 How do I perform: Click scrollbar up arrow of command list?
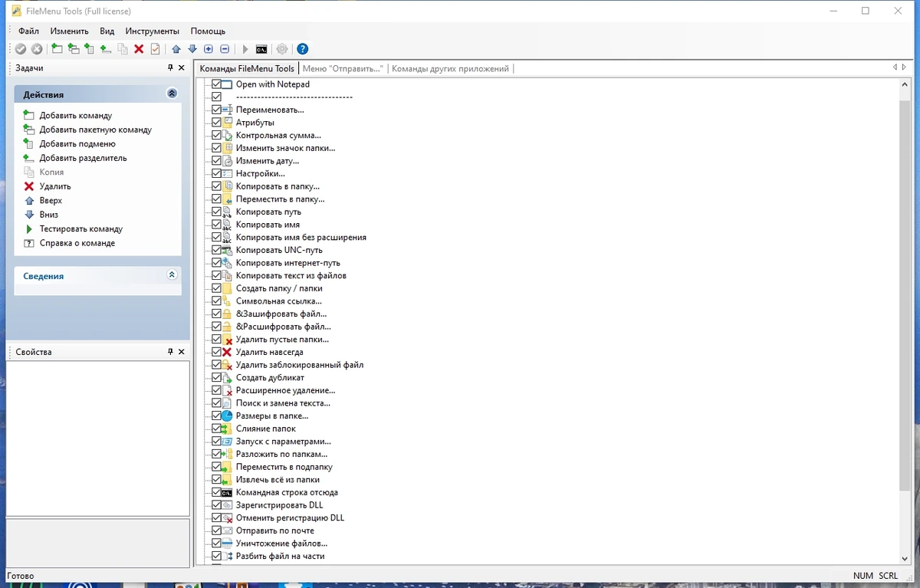[905, 84]
